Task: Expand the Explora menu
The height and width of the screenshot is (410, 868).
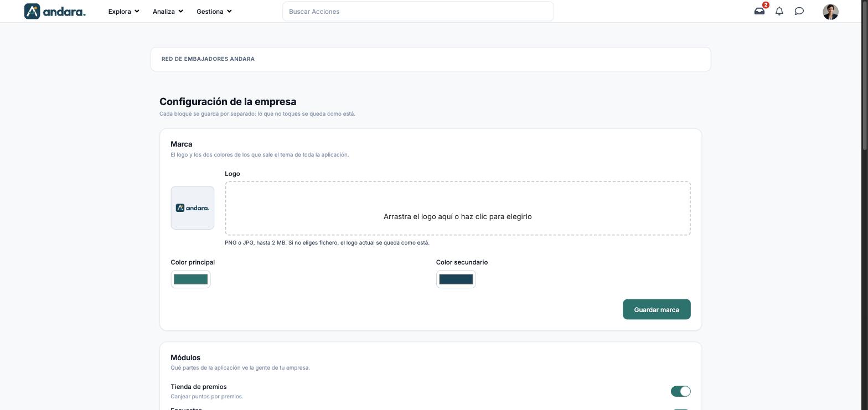Action: point(123,11)
